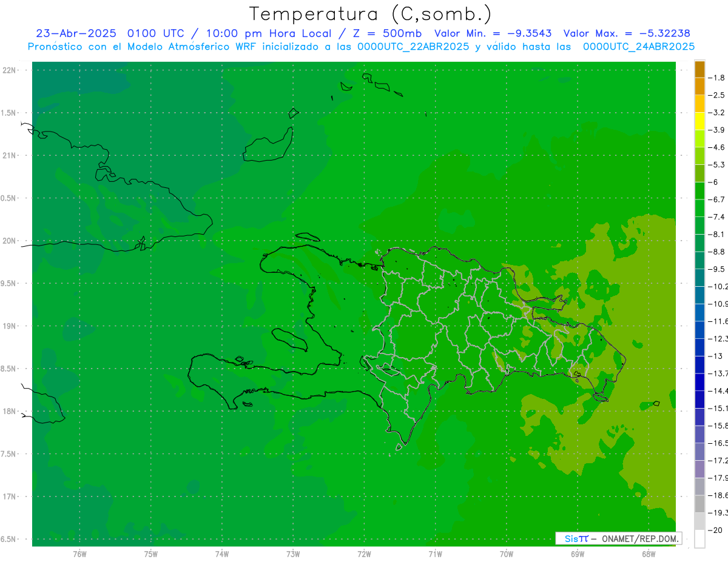Click the light gray swatch between -19.3 and -20
The height and width of the screenshot is (562, 728).
click(x=699, y=521)
